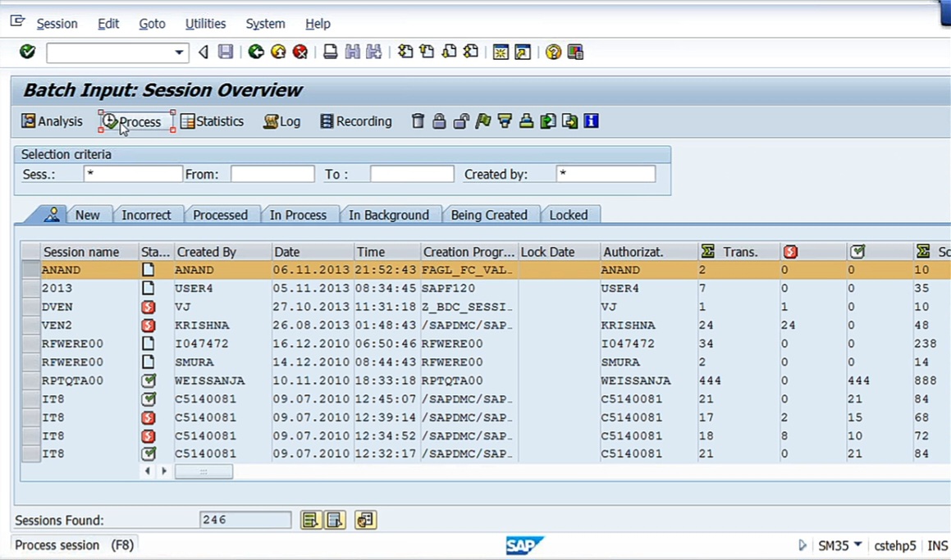Click the green Back arrow icon
951x560 pixels.
pos(256,52)
